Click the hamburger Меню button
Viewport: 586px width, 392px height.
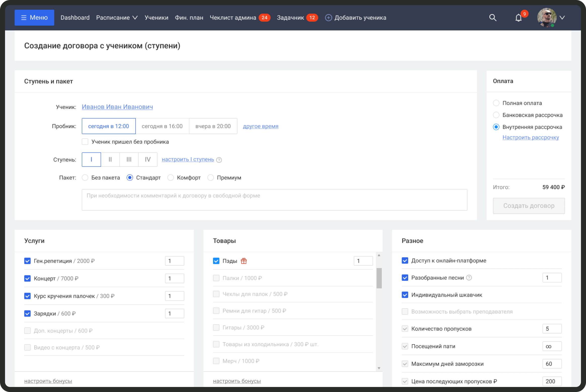click(x=34, y=18)
